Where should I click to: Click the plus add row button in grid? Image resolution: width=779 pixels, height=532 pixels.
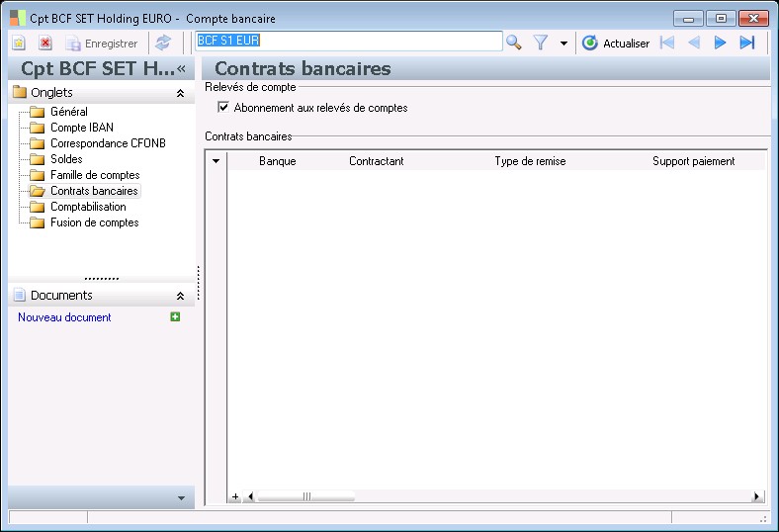[x=235, y=496]
